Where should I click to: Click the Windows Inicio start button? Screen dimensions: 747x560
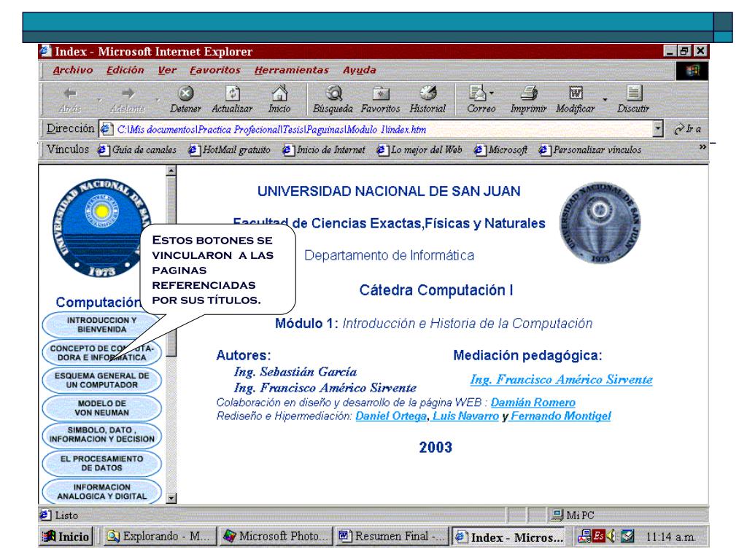[x=66, y=537]
